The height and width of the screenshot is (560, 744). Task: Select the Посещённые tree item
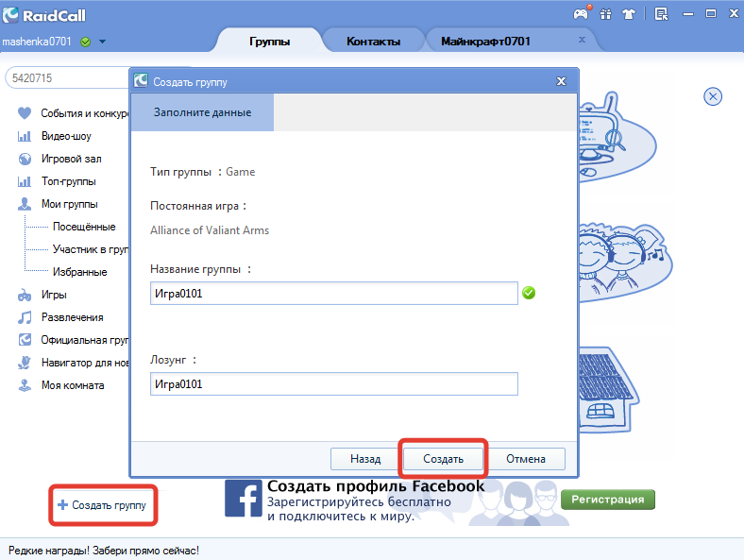click(84, 227)
